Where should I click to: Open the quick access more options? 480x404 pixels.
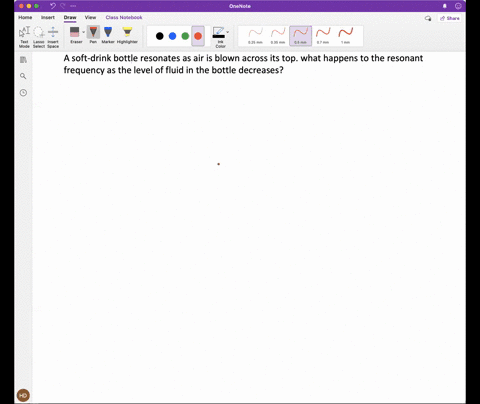pos(73,6)
